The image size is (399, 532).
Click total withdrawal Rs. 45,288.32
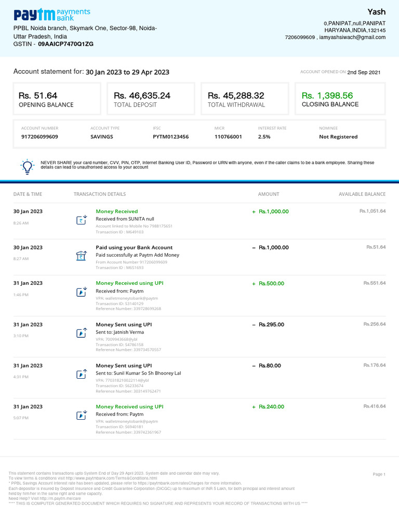click(x=236, y=96)
